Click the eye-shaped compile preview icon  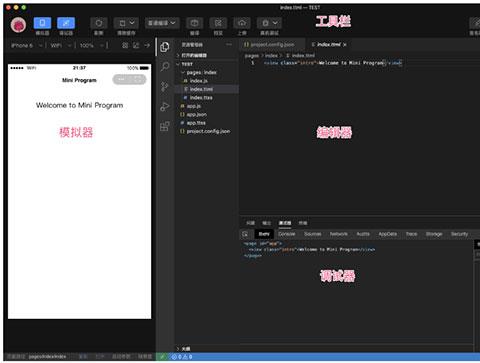point(194,23)
